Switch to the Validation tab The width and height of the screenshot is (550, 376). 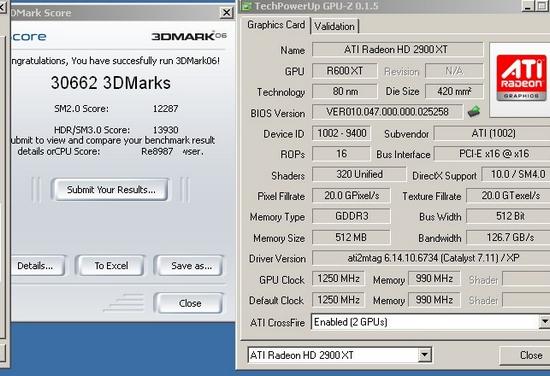point(334,27)
